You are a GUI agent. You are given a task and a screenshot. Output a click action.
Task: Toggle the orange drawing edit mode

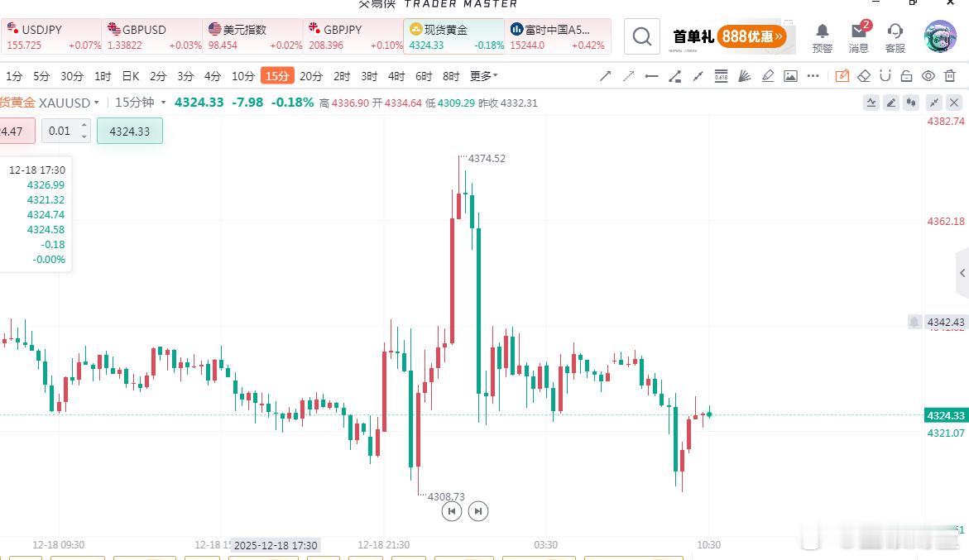pos(842,75)
